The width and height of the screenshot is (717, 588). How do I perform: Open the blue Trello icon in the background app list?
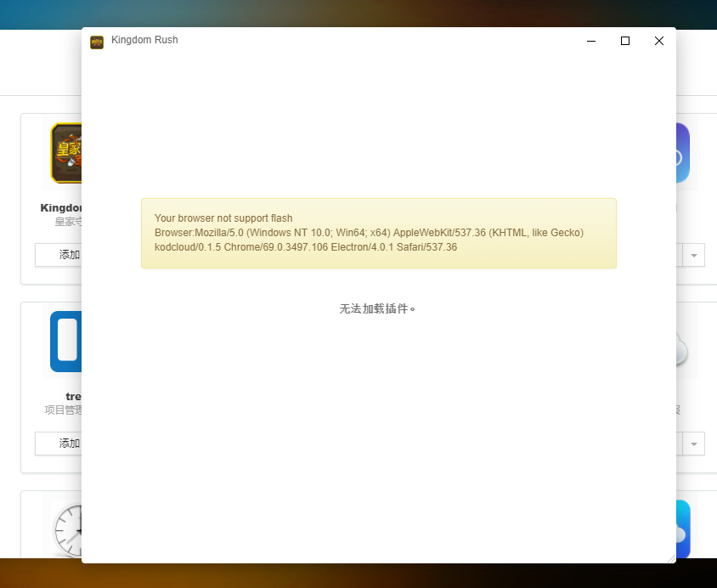coord(66,342)
